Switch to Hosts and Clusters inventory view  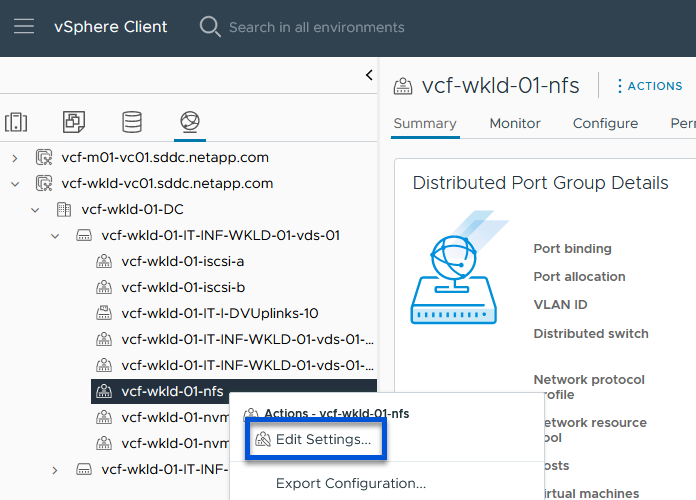[16, 122]
